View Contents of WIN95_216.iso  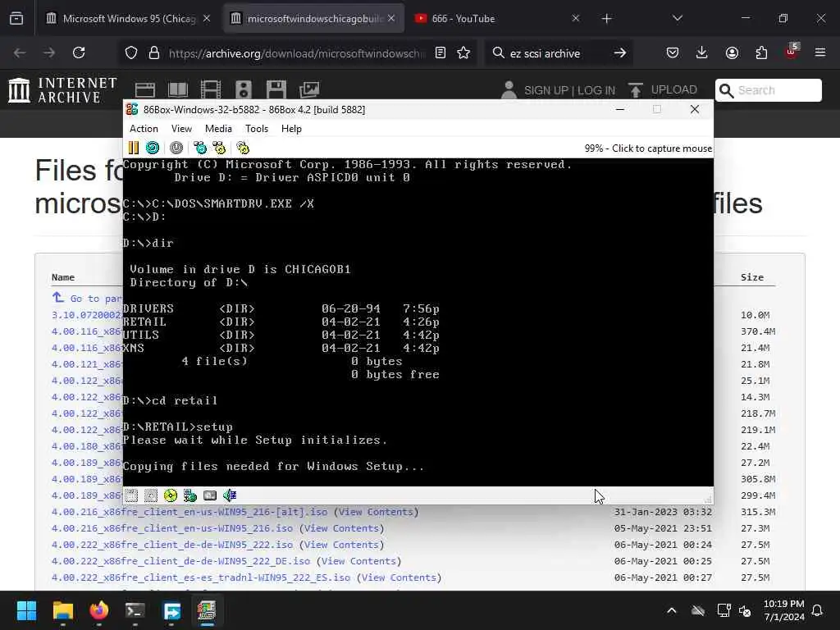click(341, 528)
